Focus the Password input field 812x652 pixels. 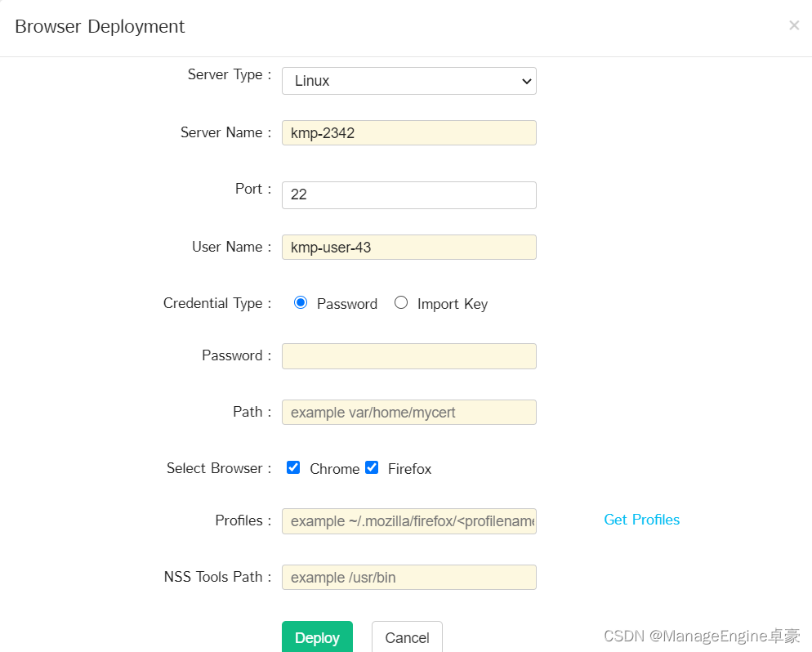click(409, 355)
